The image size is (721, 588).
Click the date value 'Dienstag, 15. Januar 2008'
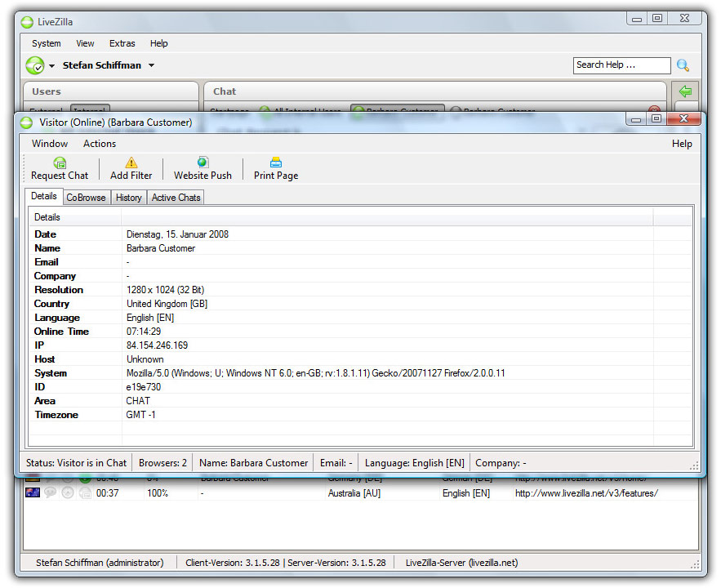(177, 234)
